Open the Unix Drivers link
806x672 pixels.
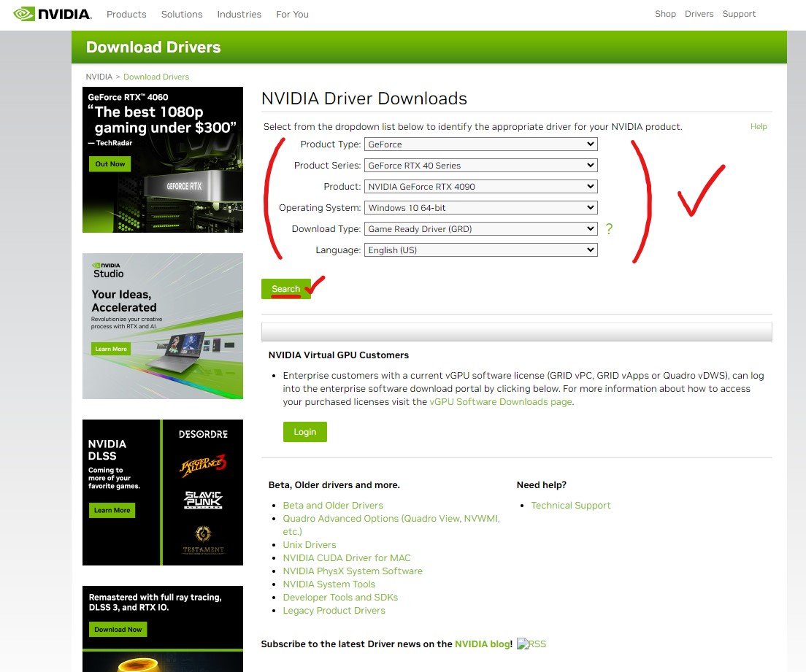tap(310, 544)
